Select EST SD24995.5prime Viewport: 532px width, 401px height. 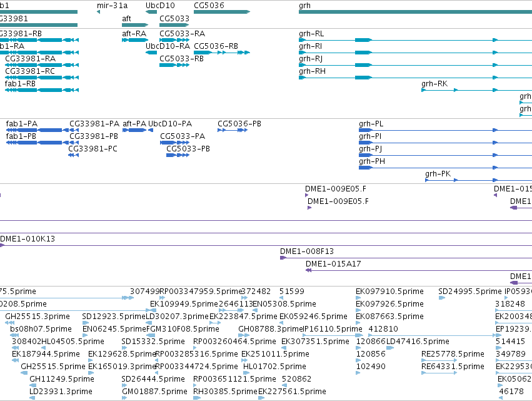point(470,292)
